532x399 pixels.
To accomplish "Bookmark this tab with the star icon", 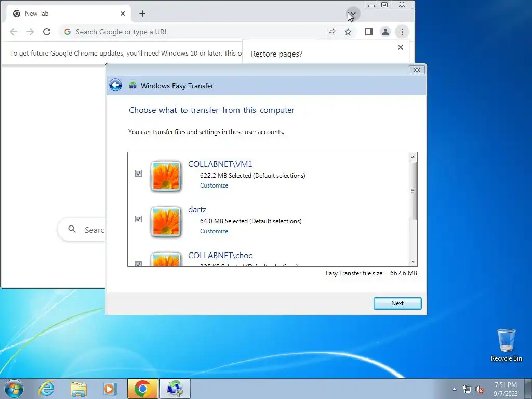I will [348, 32].
